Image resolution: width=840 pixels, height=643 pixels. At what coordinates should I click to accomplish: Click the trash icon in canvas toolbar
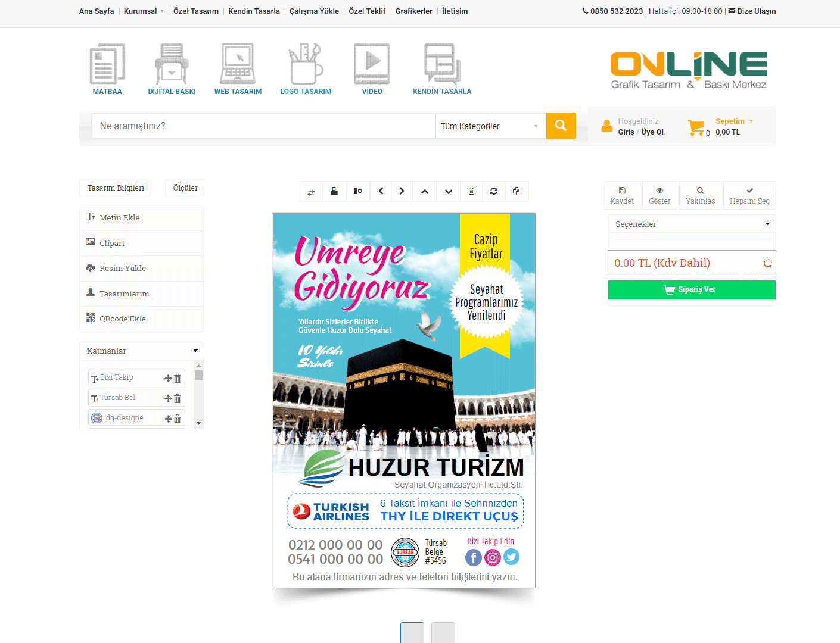pyautogui.click(x=471, y=192)
